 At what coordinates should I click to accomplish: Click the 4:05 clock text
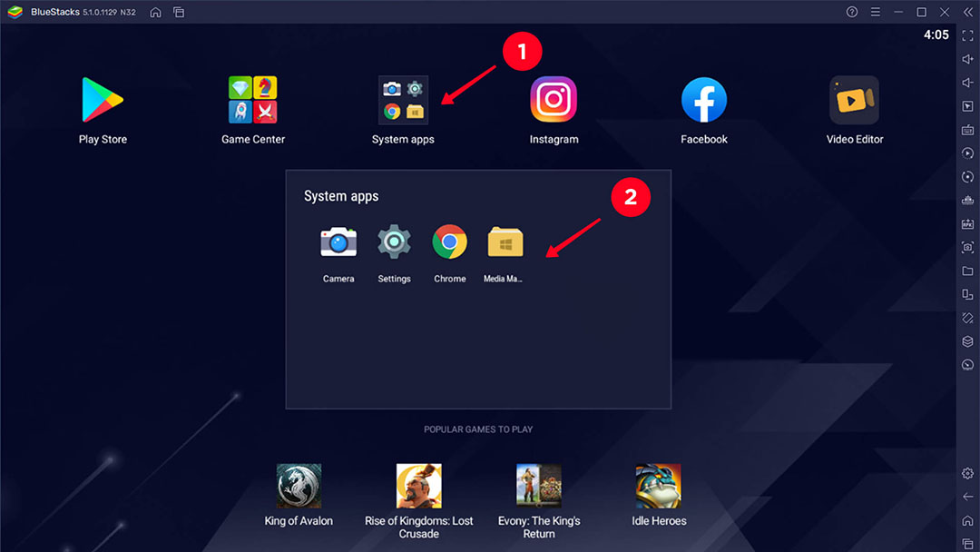click(x=936, y=35)
